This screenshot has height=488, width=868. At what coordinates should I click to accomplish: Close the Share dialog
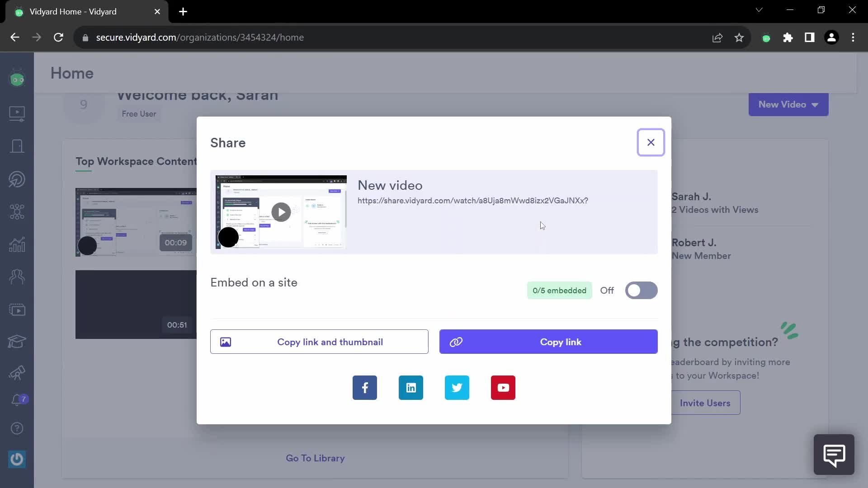point(651,142)
